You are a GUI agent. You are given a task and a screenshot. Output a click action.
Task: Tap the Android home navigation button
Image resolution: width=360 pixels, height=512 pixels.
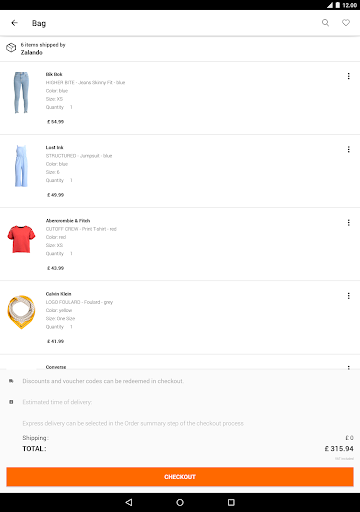pos(180,502)
